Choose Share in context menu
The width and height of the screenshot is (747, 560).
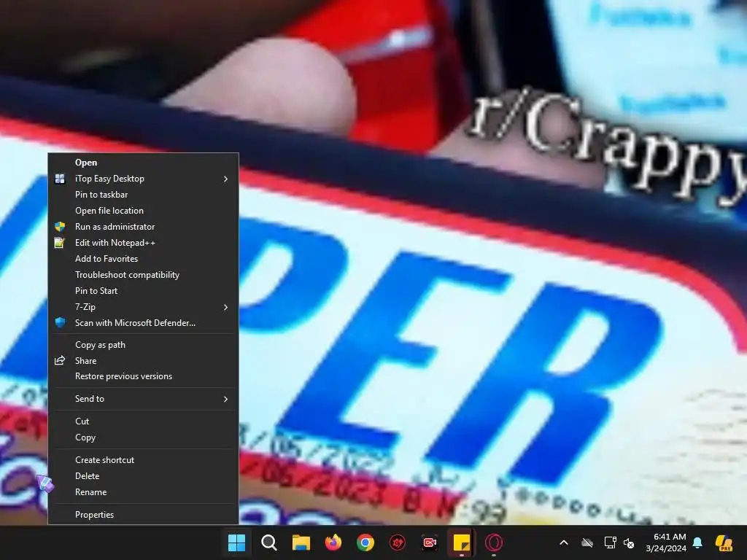point(143,360)
